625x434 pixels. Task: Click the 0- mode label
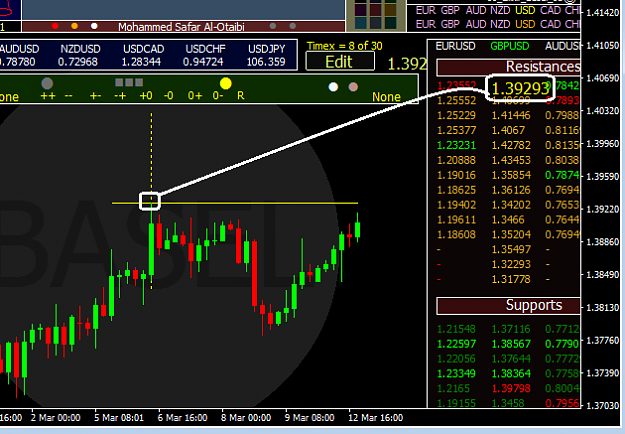point(218,96)
